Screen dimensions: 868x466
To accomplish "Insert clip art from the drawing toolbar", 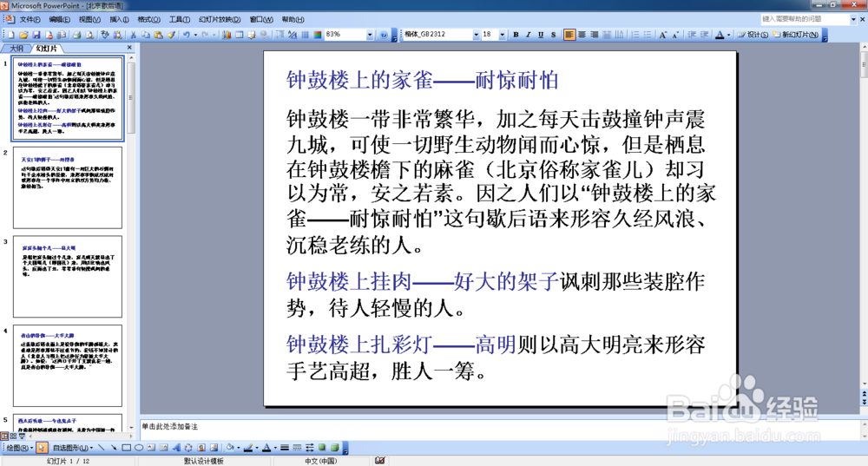I will pyautogui.click(x=201, y=448).
